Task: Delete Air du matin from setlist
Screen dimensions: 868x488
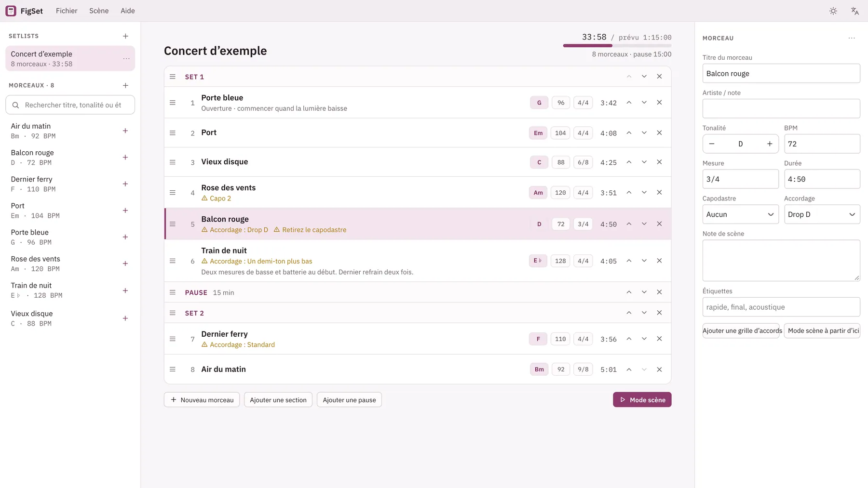Action: point(659,369)
